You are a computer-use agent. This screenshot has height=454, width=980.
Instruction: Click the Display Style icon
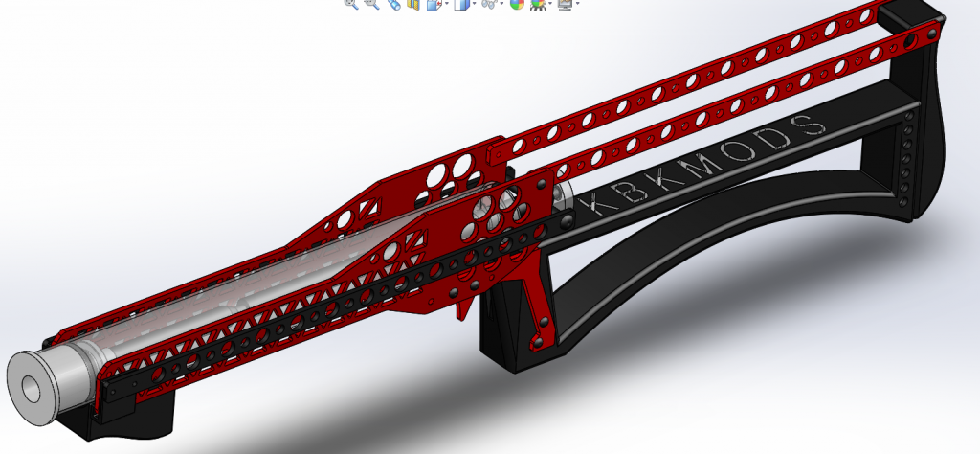point(462,3)
